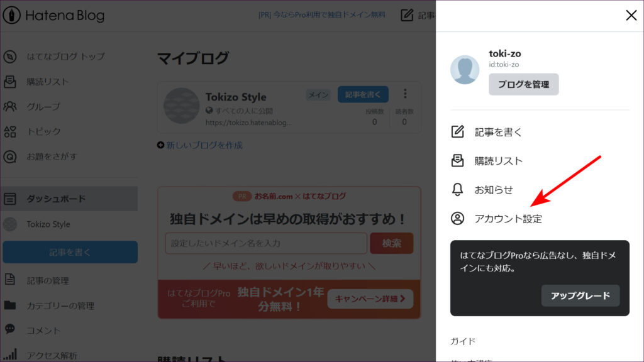The width and height of the screenshot is (644, 362).
Task: Click the お題をさがす icon in sidebar
Action: pyautogui.click(x=10, y=156)
